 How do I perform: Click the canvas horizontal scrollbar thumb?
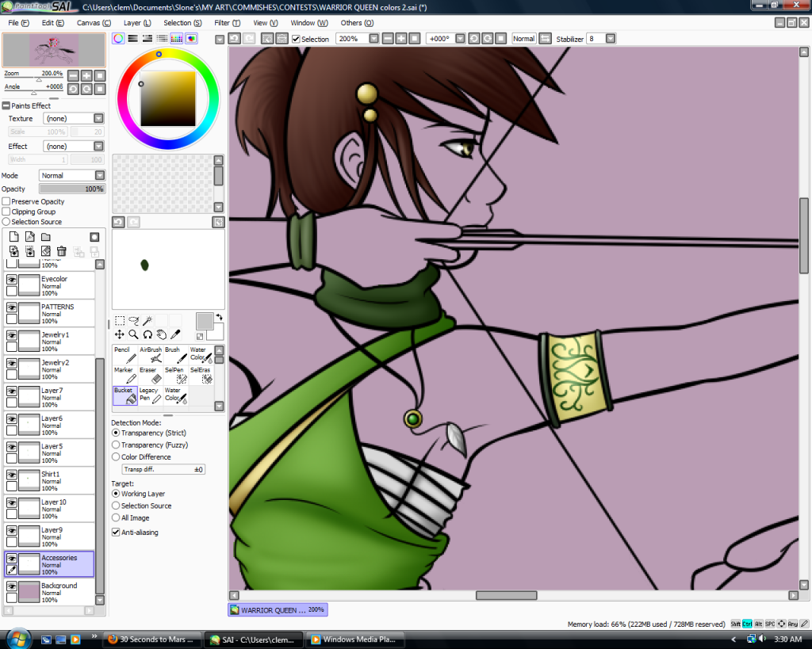[507, 596]
